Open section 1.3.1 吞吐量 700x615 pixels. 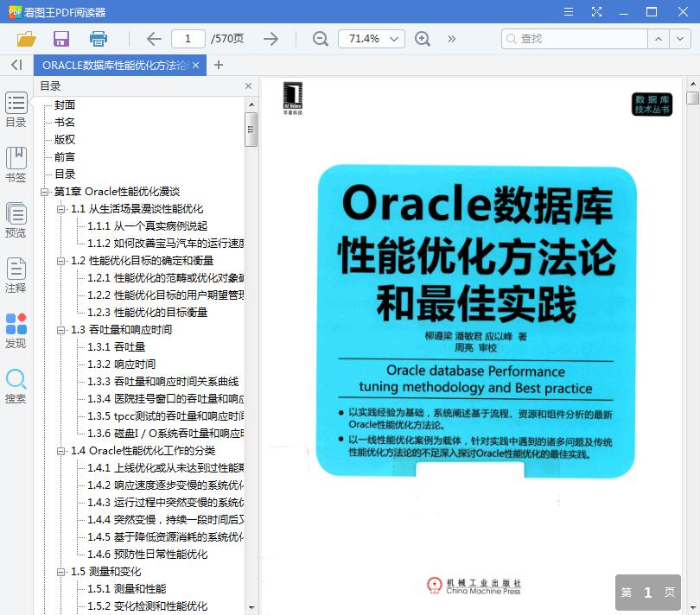[x=116, y=346]
